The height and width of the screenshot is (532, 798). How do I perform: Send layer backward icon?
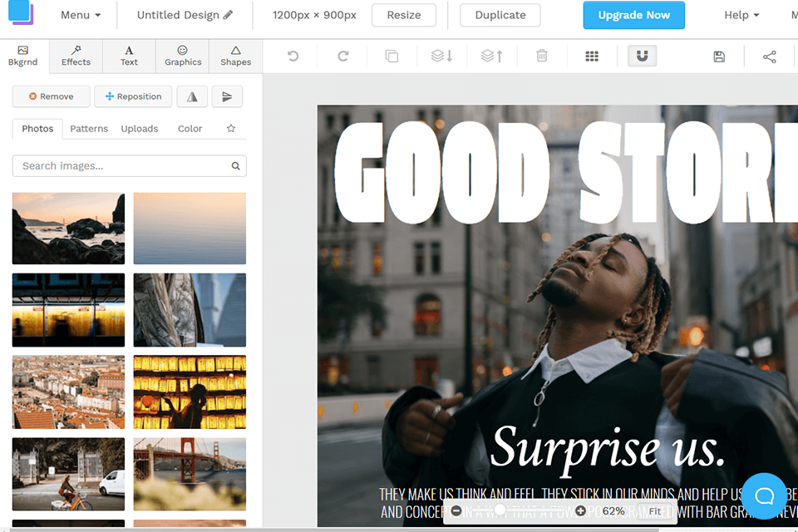pyautogui.click(x=441, y=56)
